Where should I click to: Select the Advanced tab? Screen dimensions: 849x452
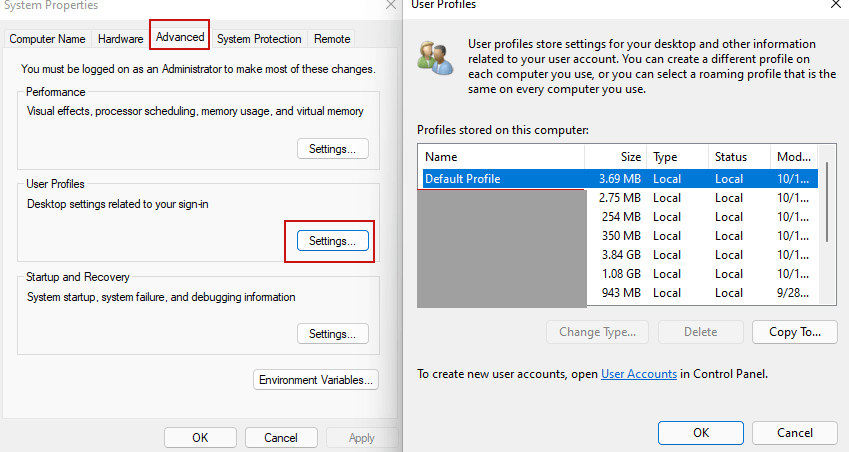(180, 36)
